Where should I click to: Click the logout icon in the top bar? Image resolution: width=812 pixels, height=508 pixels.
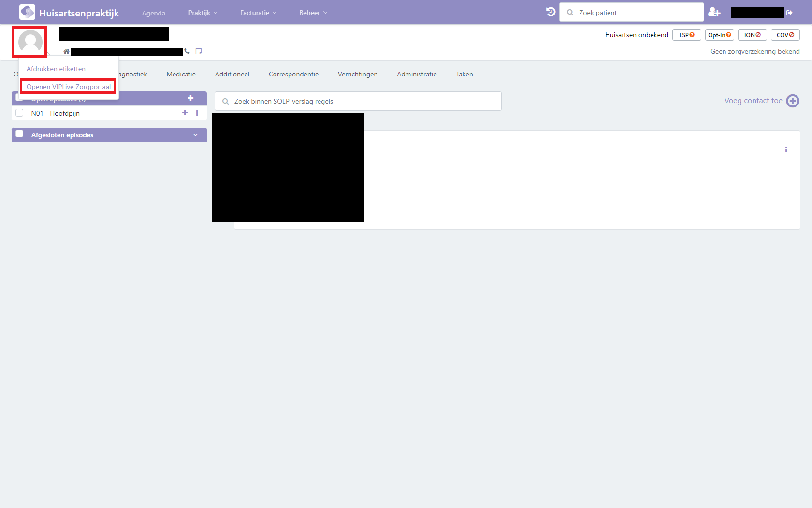click(789, 13)
